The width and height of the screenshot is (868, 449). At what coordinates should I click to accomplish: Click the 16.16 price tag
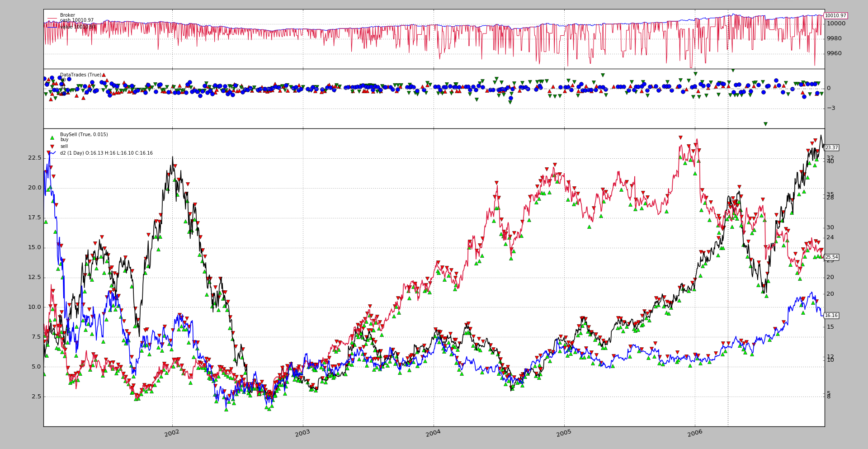click(831, 316)
